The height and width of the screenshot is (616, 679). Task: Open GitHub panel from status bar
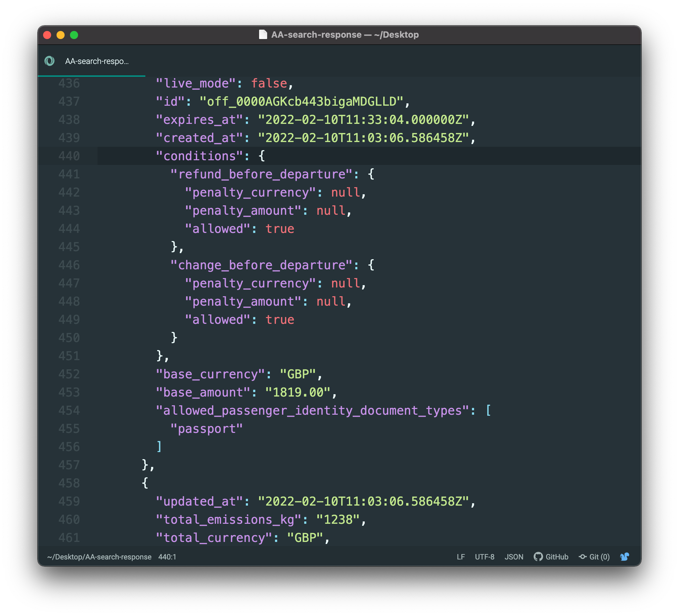point(551,557)
